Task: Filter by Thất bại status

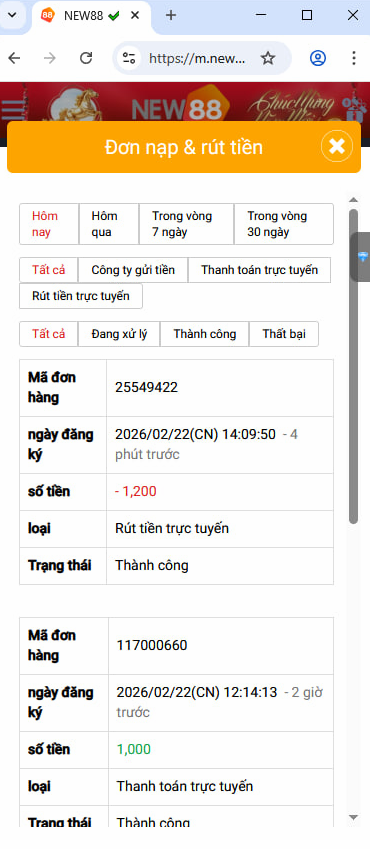Action: point(284,334)
